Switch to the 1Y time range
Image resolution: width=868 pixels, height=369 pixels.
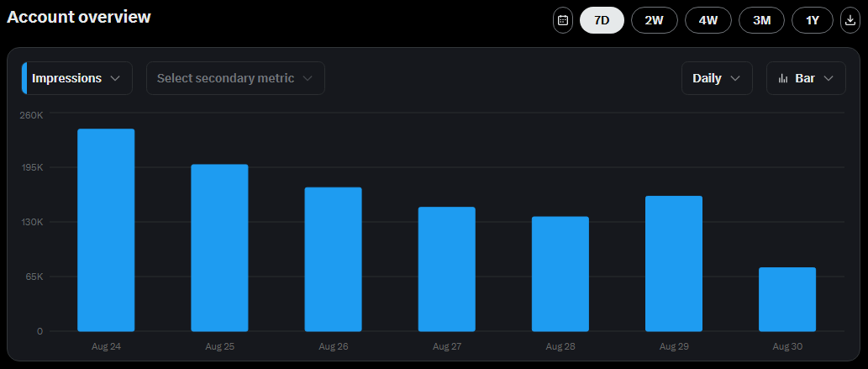coord(812,20)
